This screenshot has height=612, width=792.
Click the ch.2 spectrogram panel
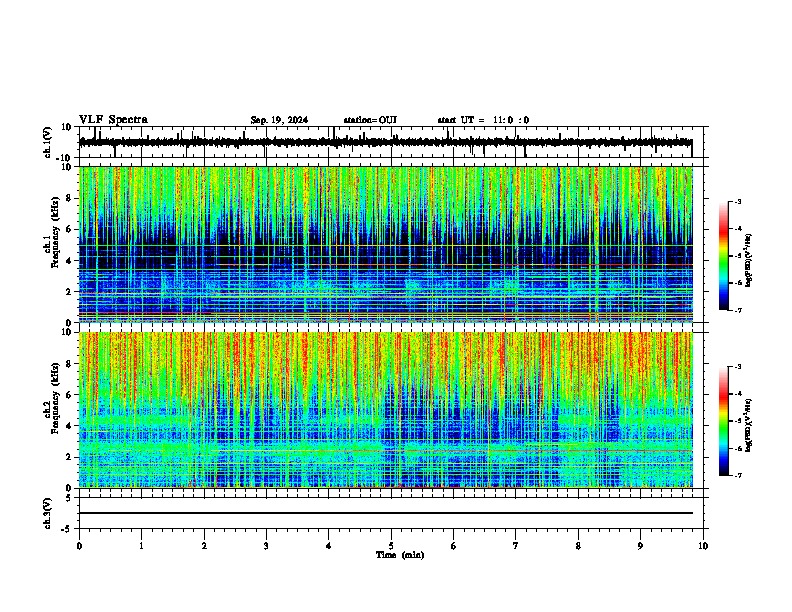[385, 410]
